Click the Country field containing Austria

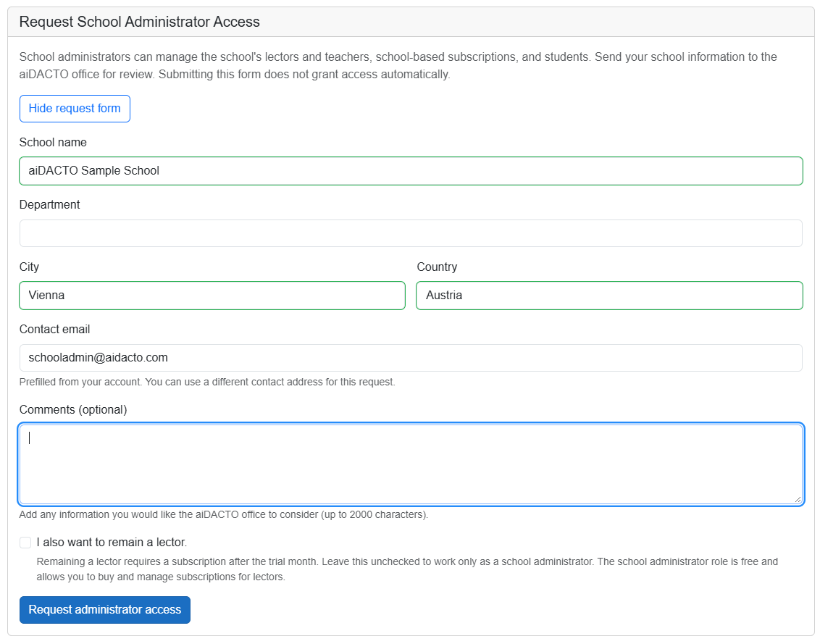click(609, 295)
